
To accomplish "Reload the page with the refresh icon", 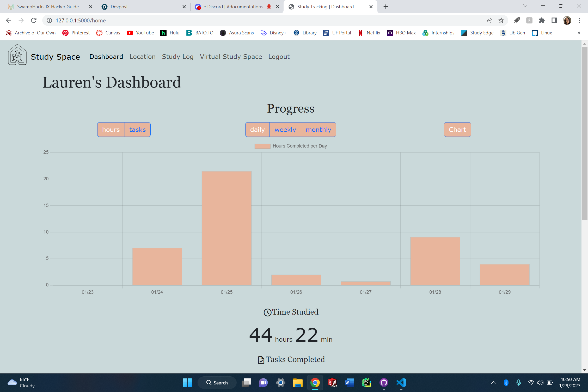I will [34, 20].
